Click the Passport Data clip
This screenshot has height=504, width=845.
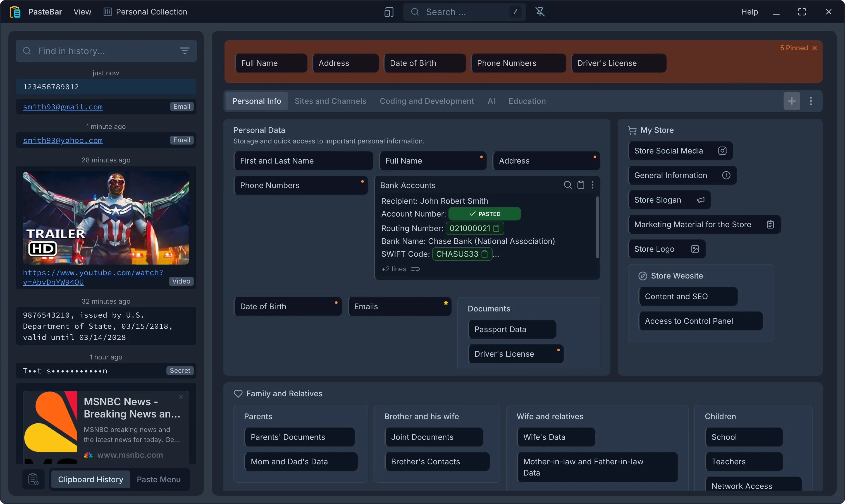click(x=512, y=329)
